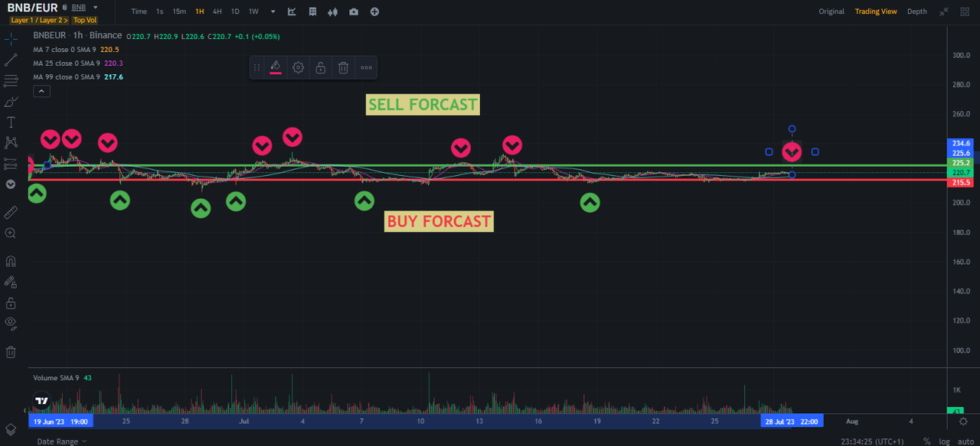Image resolution: width=980 pixels, height=446 pixels.
Task: Activate the magnet mode tool
Action: click(x=11, y=261)
